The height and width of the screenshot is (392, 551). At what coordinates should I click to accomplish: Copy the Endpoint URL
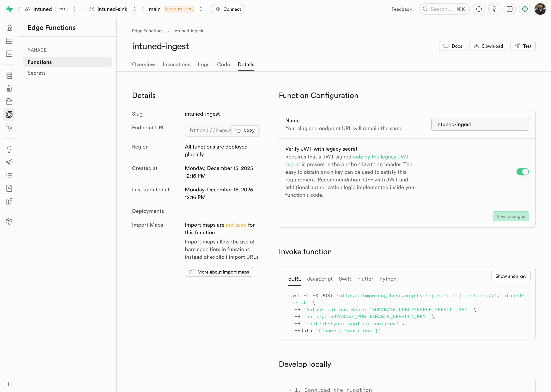tap(245, 130)
